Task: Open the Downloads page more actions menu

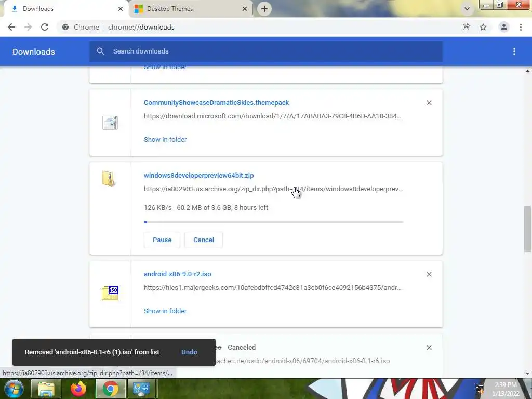Action: tap(514, 51)
